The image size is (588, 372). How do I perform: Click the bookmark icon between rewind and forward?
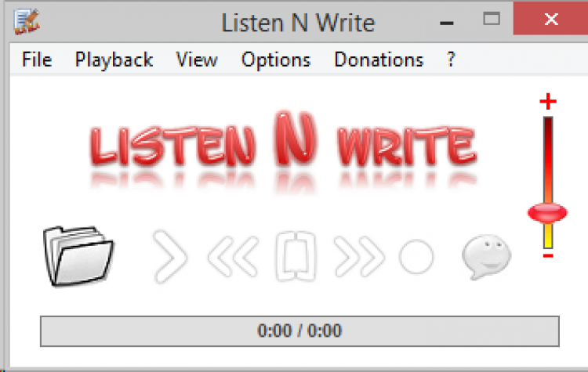tap(296, 257)
